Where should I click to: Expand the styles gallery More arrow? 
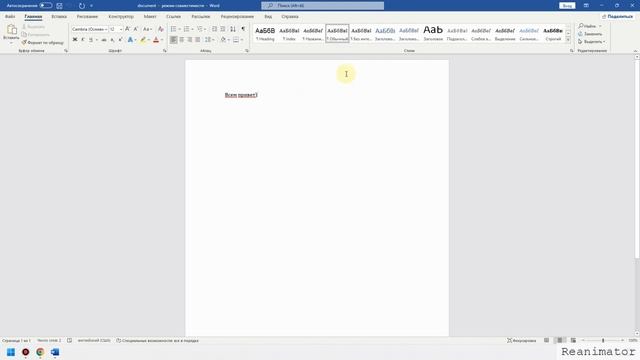coord(568,40)
